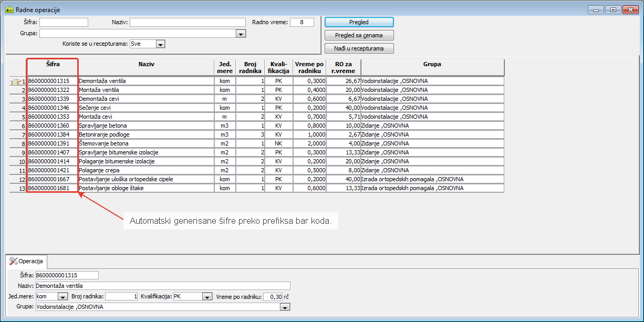Image resolution: width=644 pixels, height=322 pixels.
Task: Click the hand pointer row indicator
Action: point(16,81)
